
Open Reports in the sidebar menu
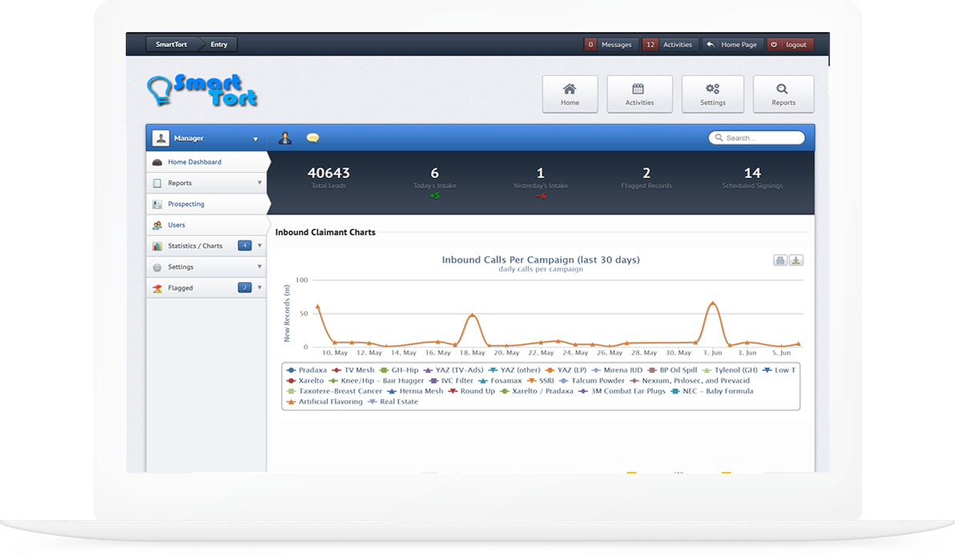207,183
